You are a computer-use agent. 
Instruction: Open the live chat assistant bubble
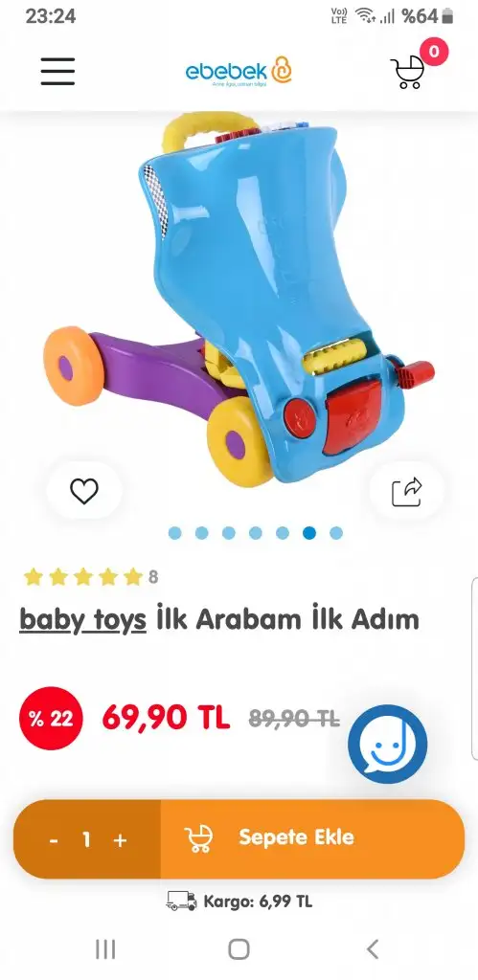(x=388, y=745)
